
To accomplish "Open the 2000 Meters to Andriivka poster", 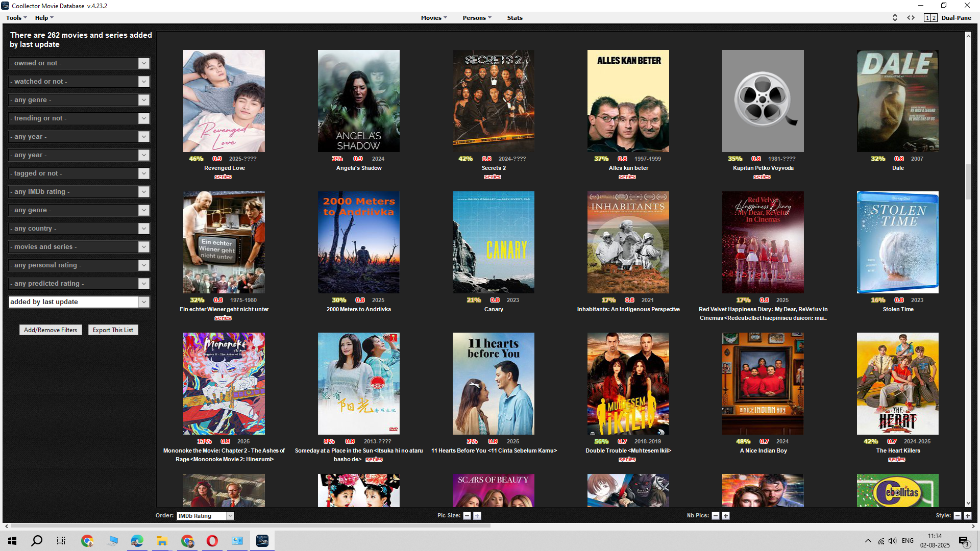I will click(359, 242).
